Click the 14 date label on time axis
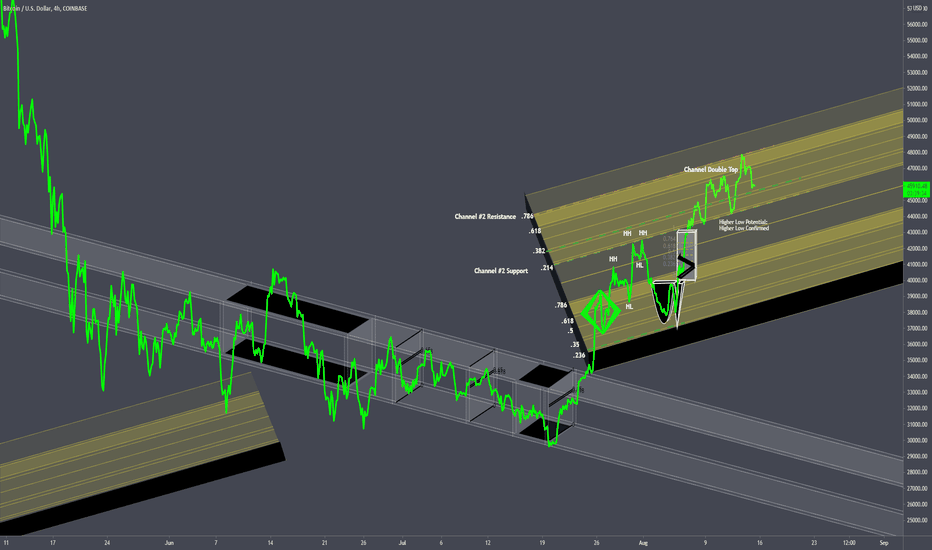Viewport: 932px width, 550px height. pyautogui.click(x=270, y=543)
